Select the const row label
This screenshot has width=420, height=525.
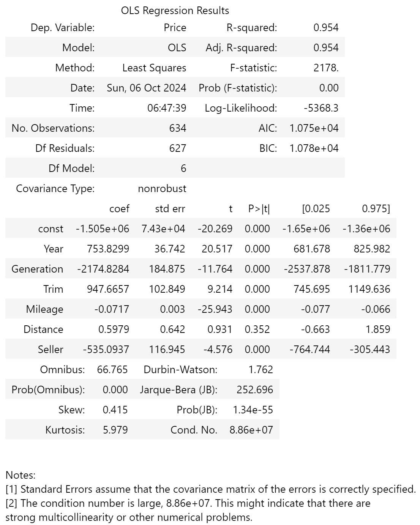[x=51, y=229]
